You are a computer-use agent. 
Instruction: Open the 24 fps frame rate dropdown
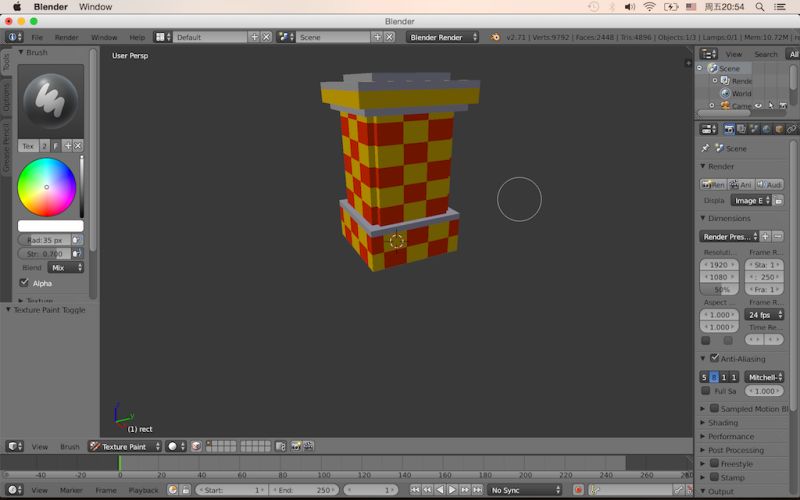764,315
